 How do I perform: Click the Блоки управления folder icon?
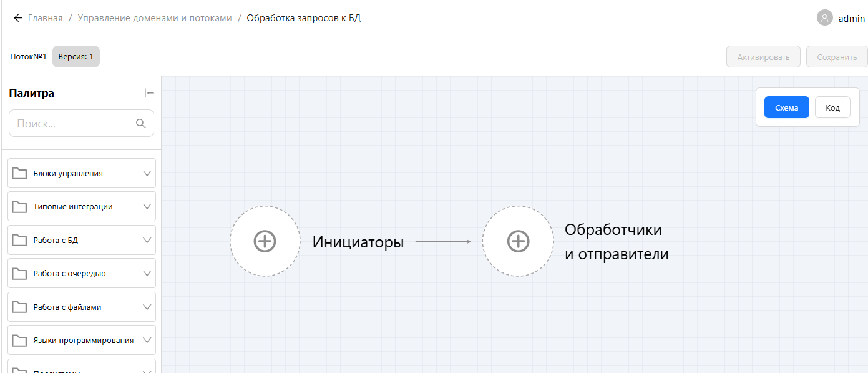click(19, 173)
